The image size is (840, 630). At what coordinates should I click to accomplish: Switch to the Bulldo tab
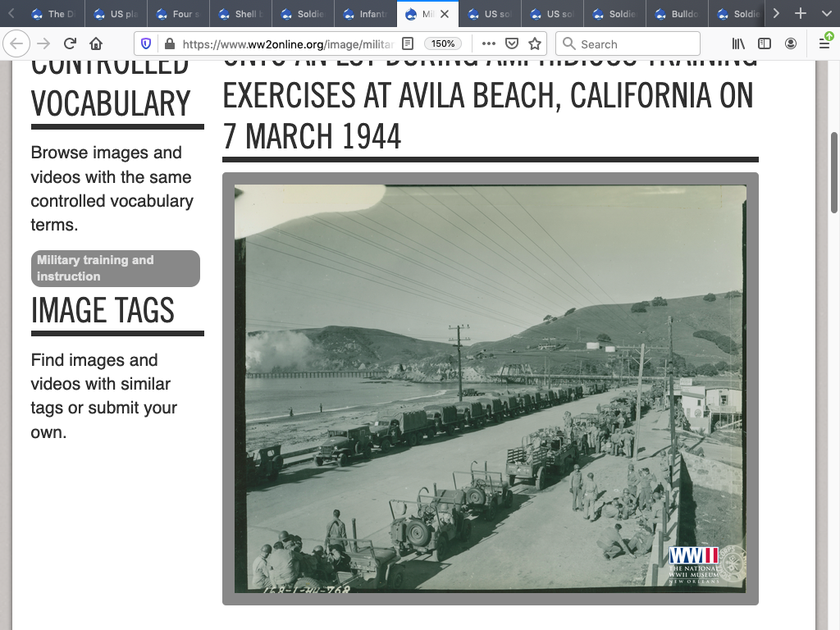pyautogui.click(x=676, y=14)
